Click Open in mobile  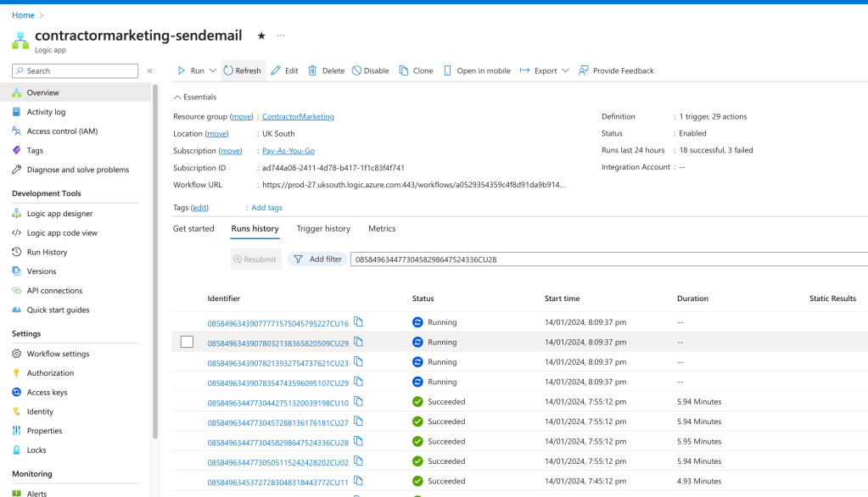[477, 71]
